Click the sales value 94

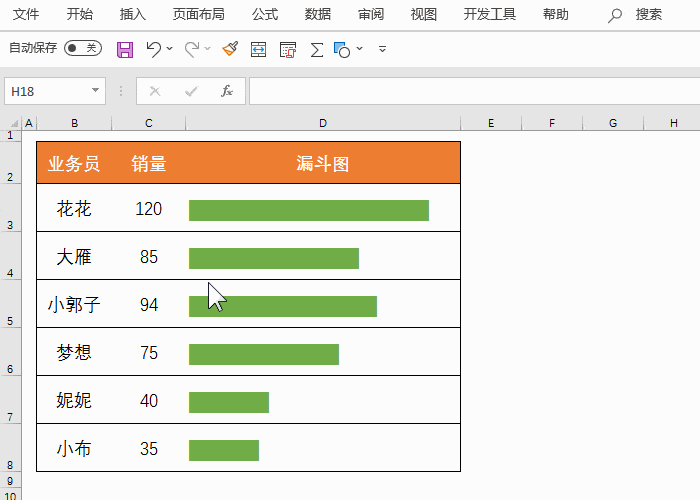(x=149, y=304)
